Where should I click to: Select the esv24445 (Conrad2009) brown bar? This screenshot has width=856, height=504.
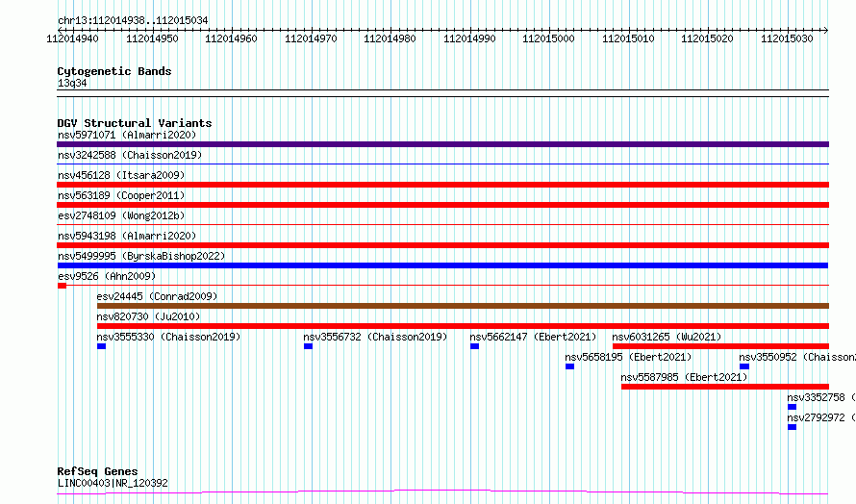463,306
